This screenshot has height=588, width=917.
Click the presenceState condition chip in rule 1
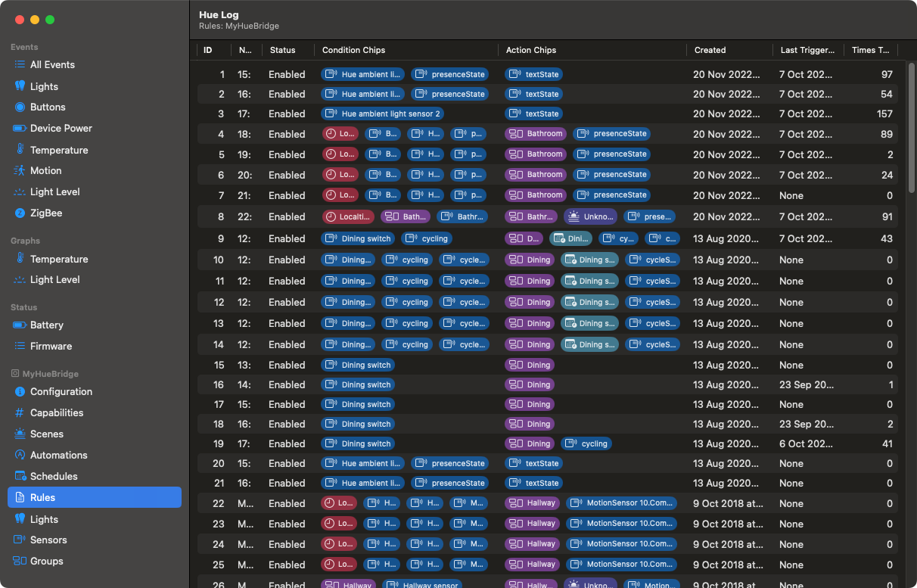coord(450,74)
